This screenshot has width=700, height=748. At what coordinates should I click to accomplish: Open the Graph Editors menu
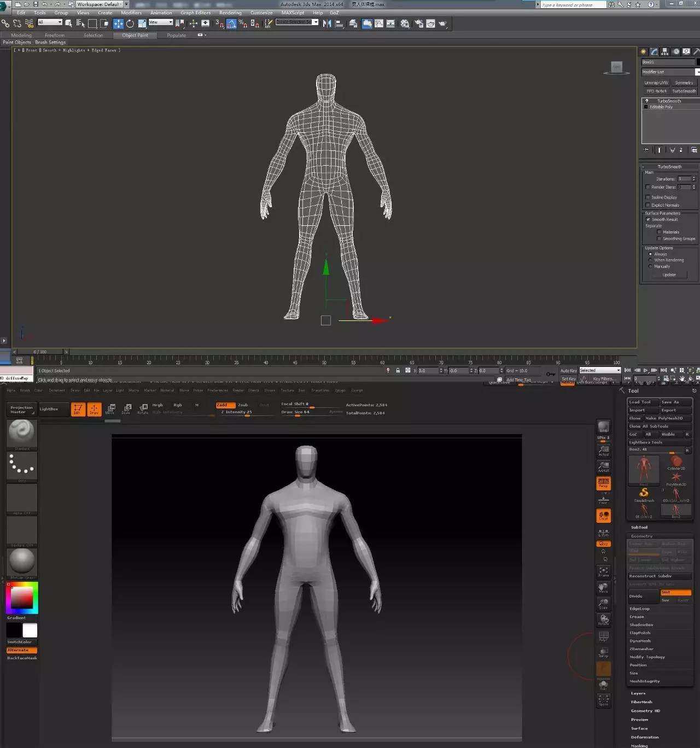point(196,13)
